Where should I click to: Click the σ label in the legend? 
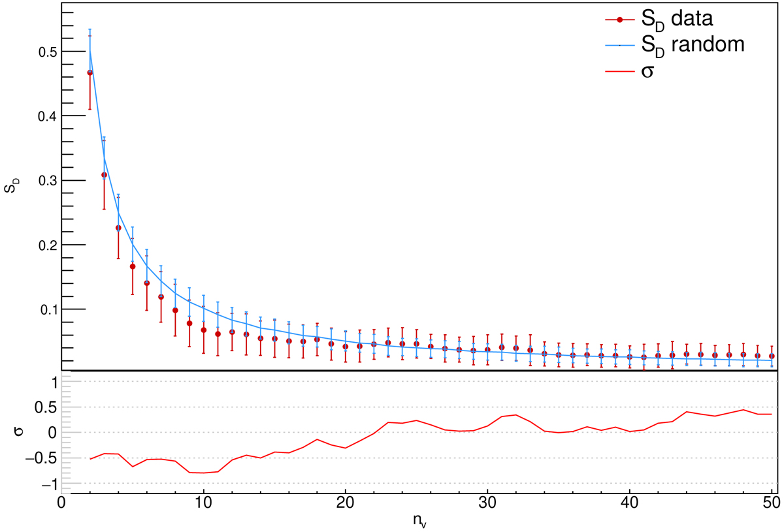(x=648, y=70)
